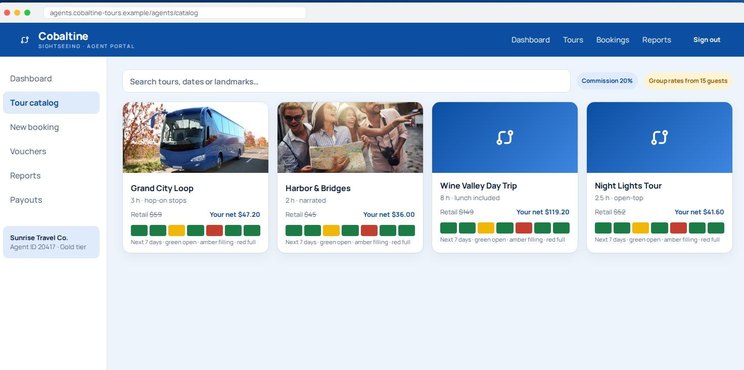The height and width of the screenshot is (370, 744).
Task: Click the Sunrise Travel Co. agent card
Action: pos(51,242)
